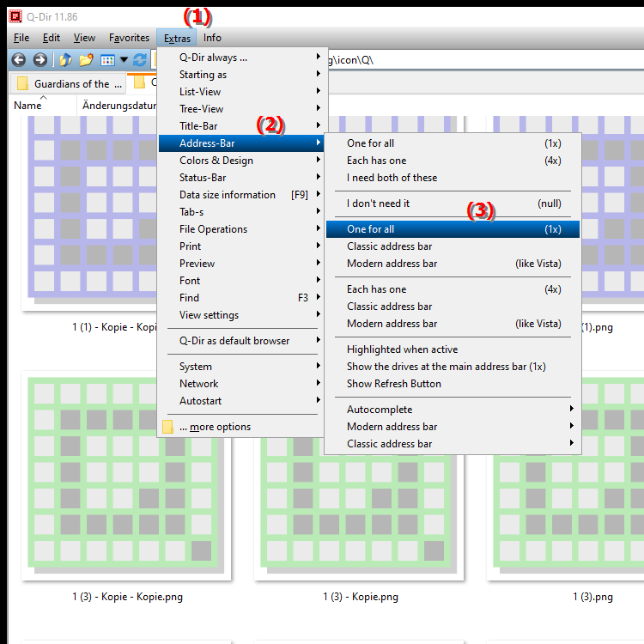Sort by the Name column header
This screenshot has height=644, width=644.
(43, 106)
